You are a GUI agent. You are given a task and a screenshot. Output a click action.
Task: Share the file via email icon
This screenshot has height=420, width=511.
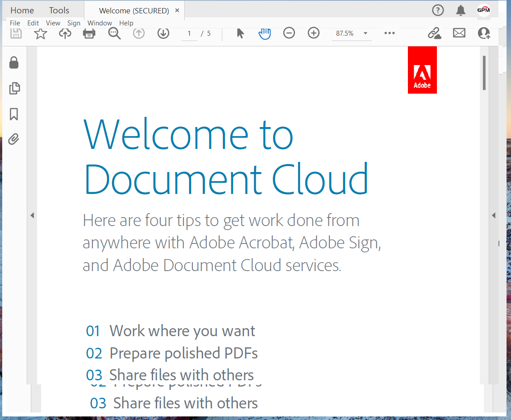click(459, 33)
